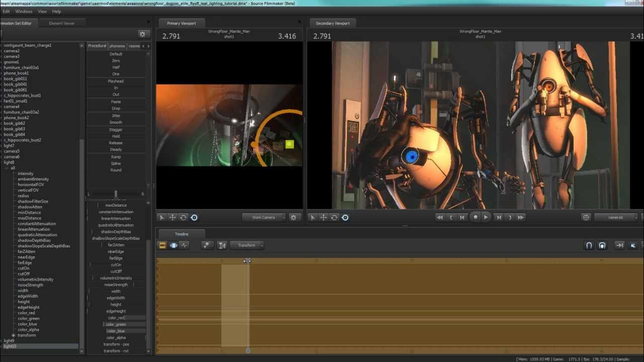
Task: Click the Jitter procedural preset
Action: [x=116, y=116]
